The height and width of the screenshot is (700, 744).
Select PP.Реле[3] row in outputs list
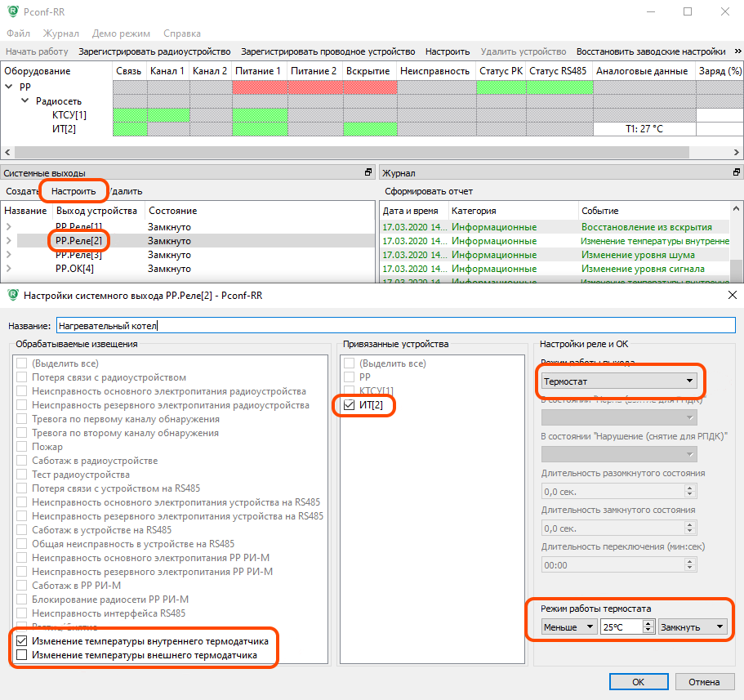tap(78, 255)
